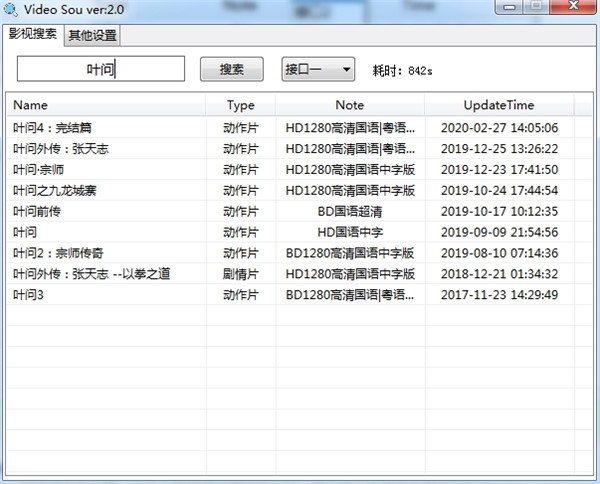Click the date 2020-02-27 14:05:06

coord(499,128)
